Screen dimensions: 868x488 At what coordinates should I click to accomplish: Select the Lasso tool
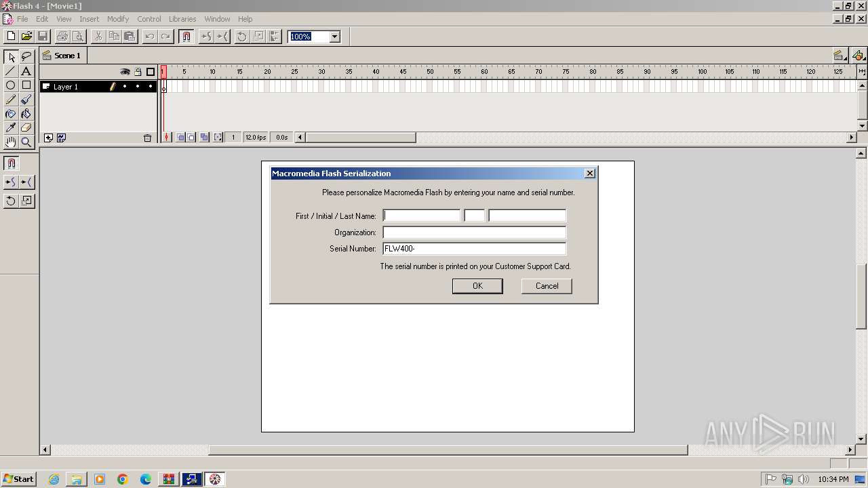click(26, 57)
